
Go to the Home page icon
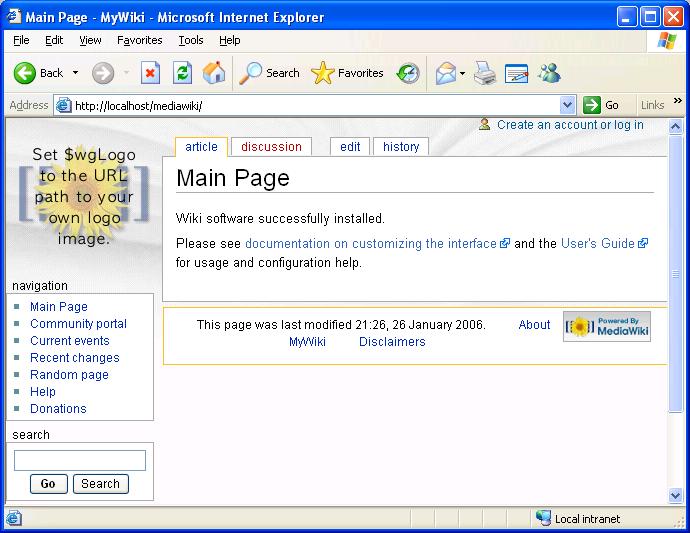(x=214, y=73)
